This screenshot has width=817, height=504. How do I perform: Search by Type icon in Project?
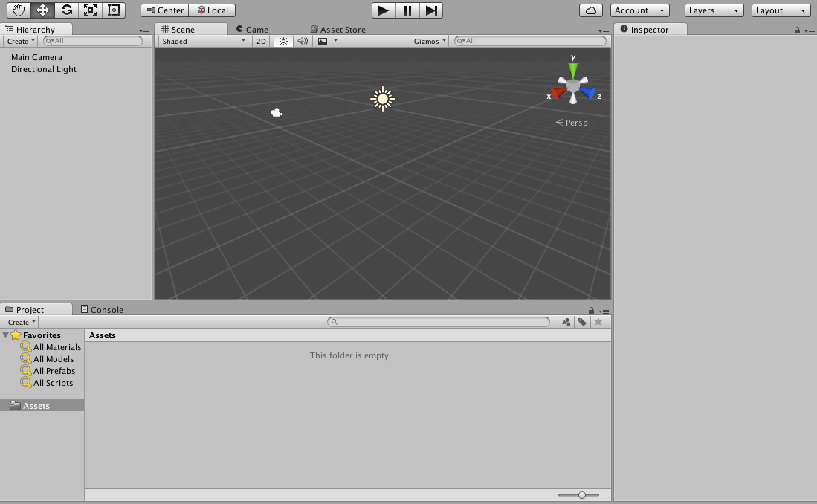point(566,322)
